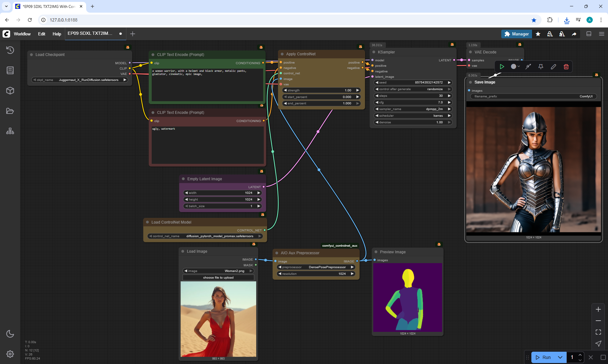The width and height of the screenshot is (608, 364).
Task: Open the Edit menu
Action: point(41,34)
